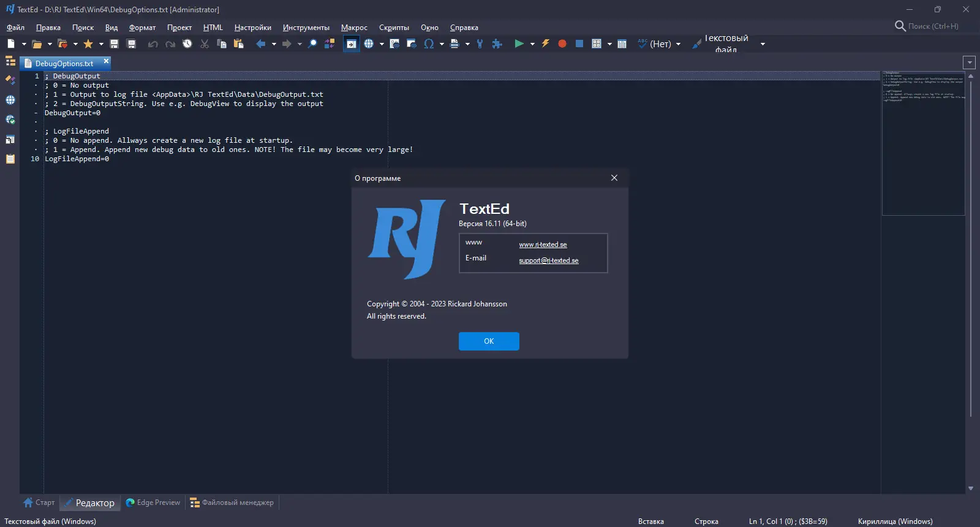
Task: Click the magnifier find icon in the toolbar
Action: click(x=312, y=44)
